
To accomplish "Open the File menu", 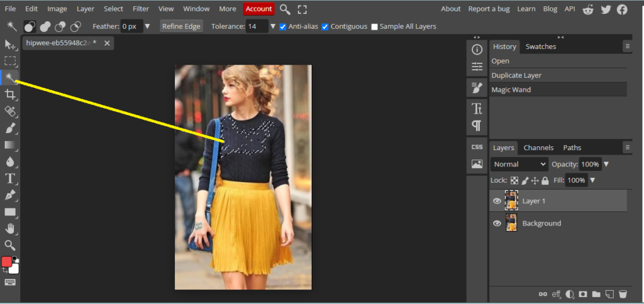I will (10, 9).
